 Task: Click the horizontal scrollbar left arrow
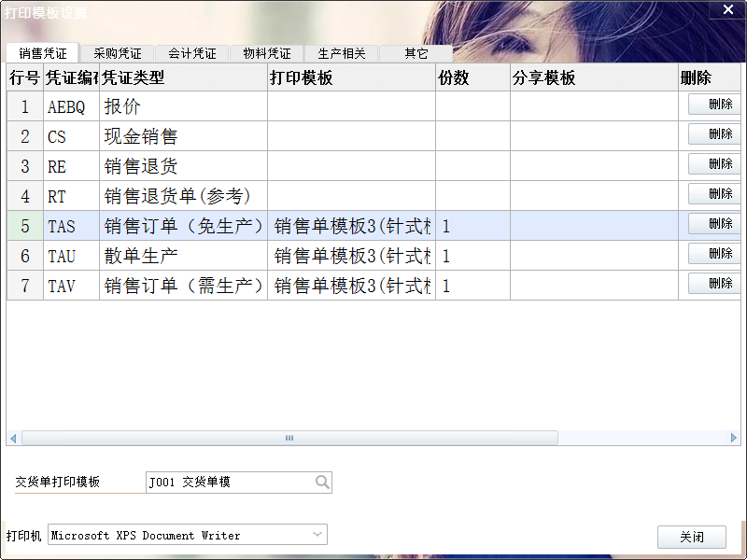click(13, 438)
